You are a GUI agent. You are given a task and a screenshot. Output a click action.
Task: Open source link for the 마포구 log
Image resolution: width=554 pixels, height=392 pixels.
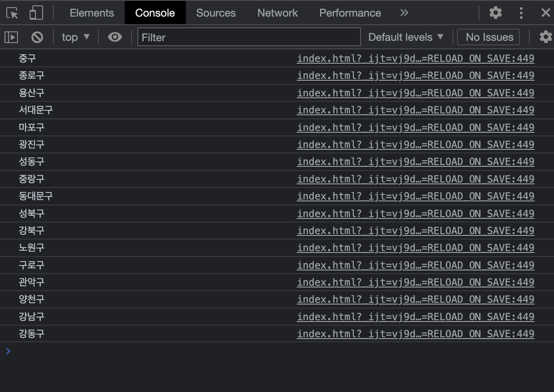click(416, 127)
